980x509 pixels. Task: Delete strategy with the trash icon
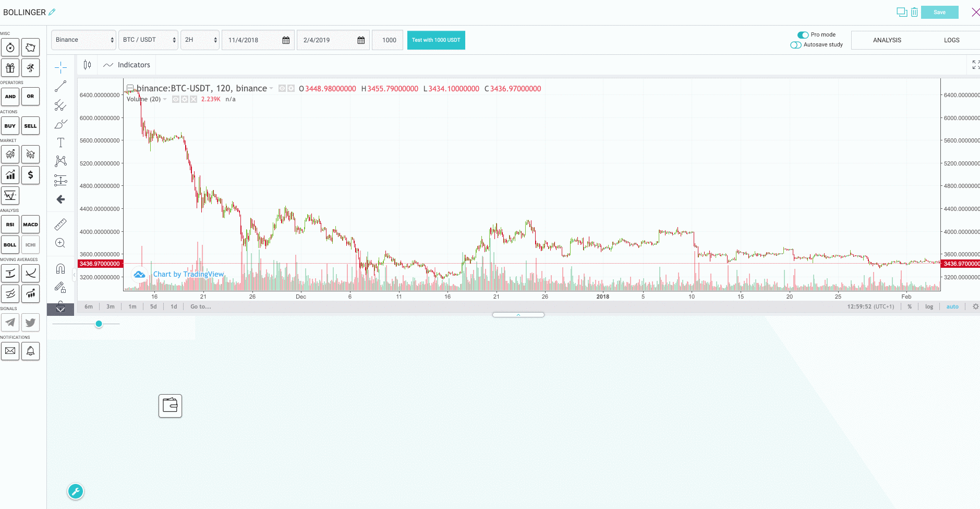[x=914, y=12]
